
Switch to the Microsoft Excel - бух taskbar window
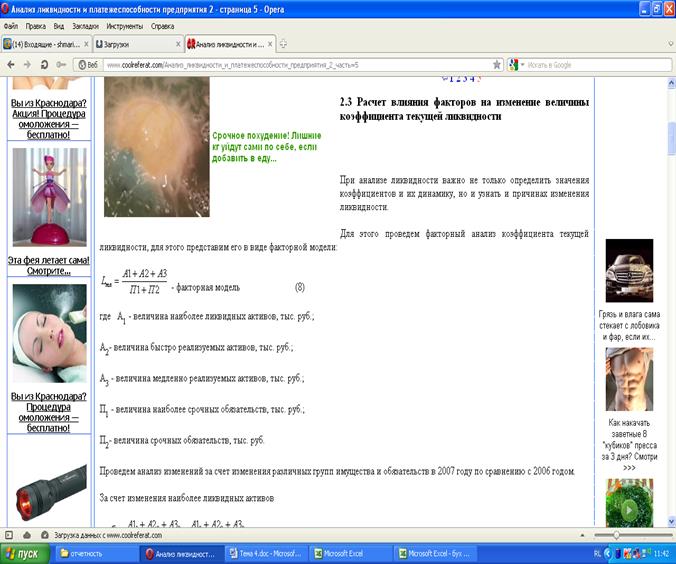[435, 554]
